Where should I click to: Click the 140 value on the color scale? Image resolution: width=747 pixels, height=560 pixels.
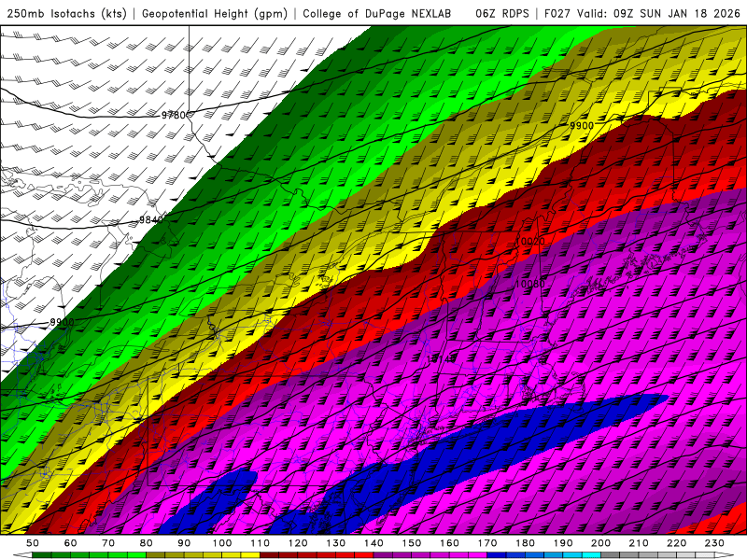[374, 543]
